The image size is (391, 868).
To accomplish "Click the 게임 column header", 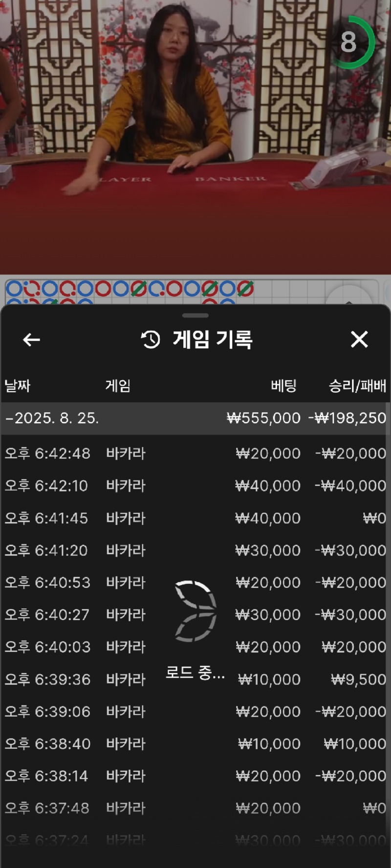I will (x=118, y=386).
